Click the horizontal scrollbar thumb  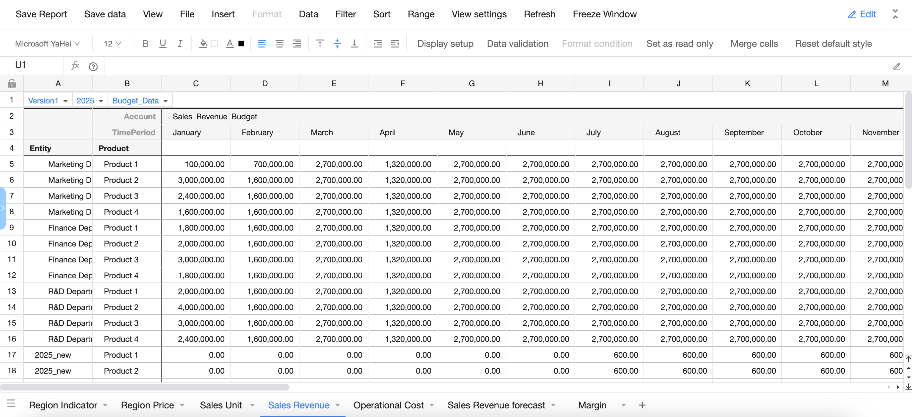coord(145,387)
